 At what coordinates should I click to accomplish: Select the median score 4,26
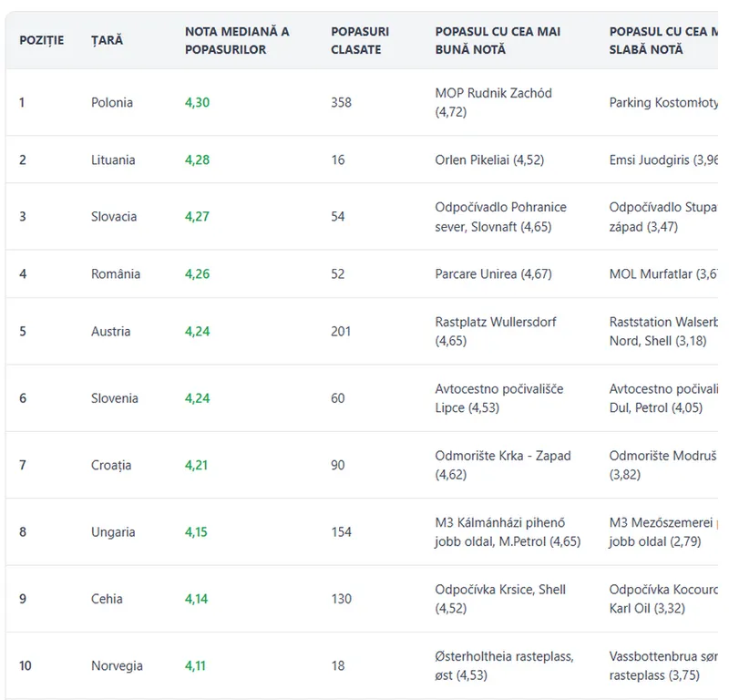pyautogui.click(x=197, y=274)
